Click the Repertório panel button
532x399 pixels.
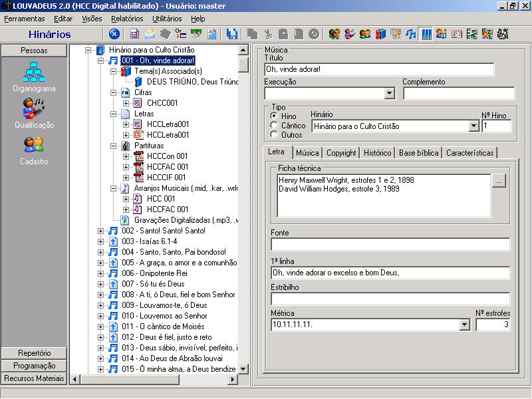pos(34,353)
